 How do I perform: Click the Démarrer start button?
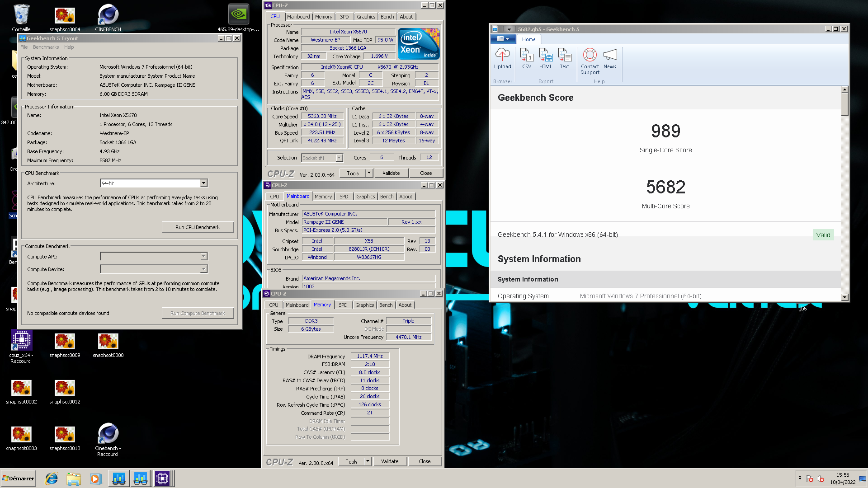tap(19, 479)
